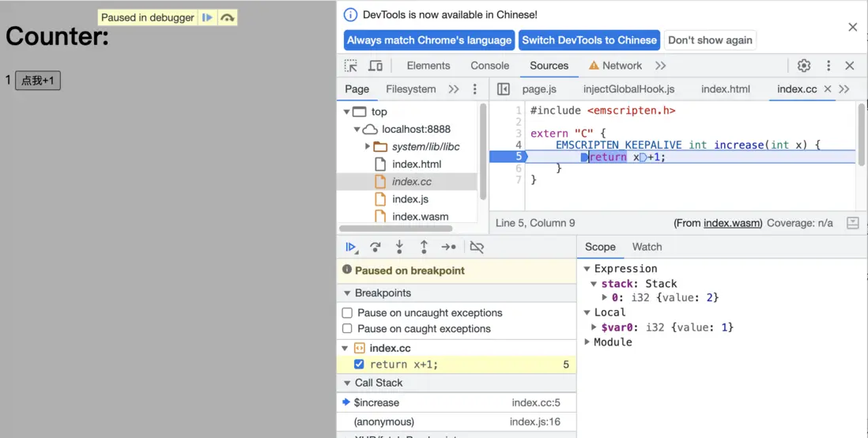
Task: Select the Page navigator tab
Action: (357, 89)
